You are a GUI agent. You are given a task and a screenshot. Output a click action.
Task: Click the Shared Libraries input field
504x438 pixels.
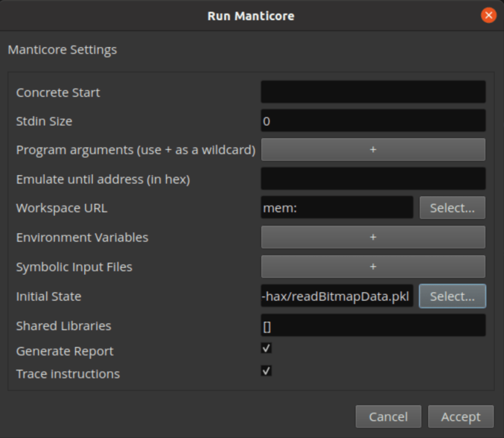click(373, 326)
